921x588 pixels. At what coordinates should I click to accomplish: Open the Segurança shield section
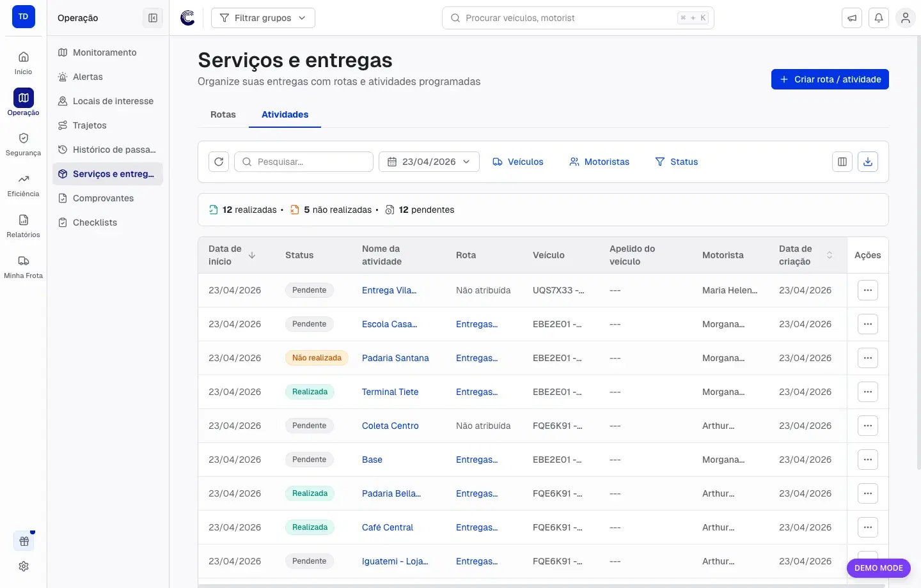coord(23,144)
